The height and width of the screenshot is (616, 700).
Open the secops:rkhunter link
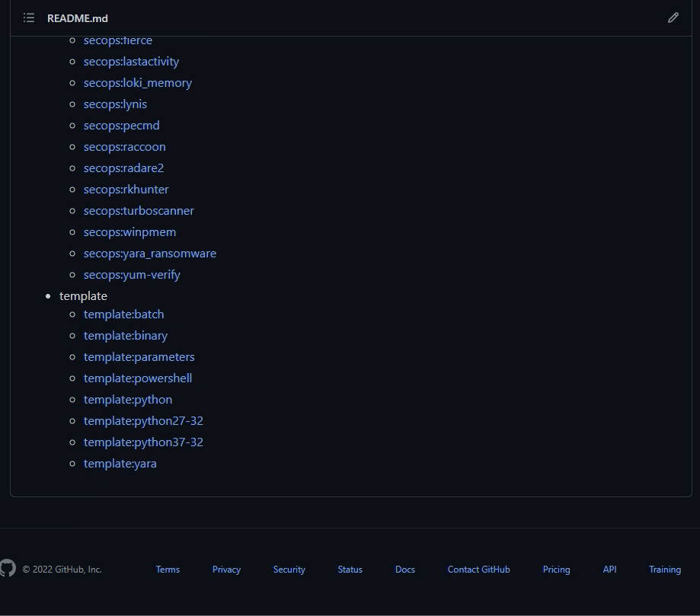point(126,190)
